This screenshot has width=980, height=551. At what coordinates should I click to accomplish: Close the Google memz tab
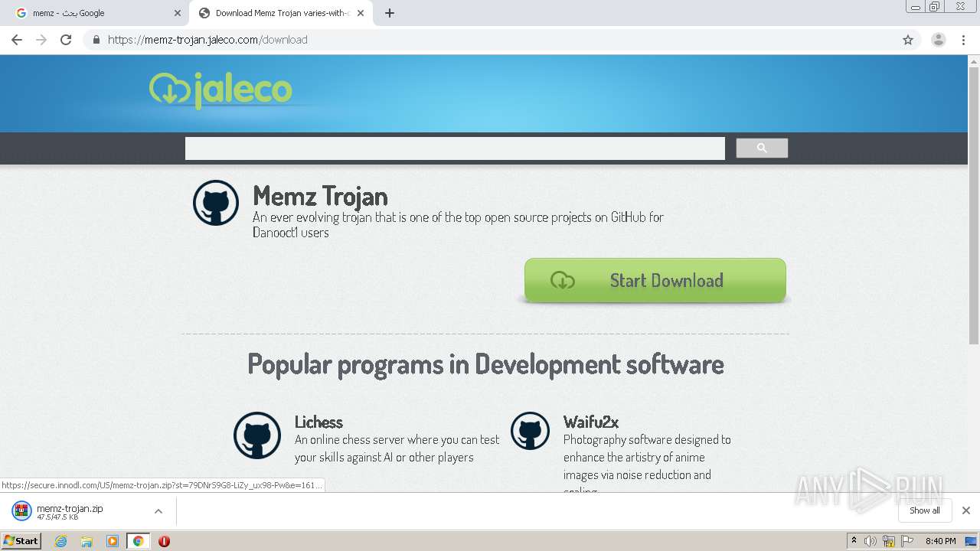point(178,13)
